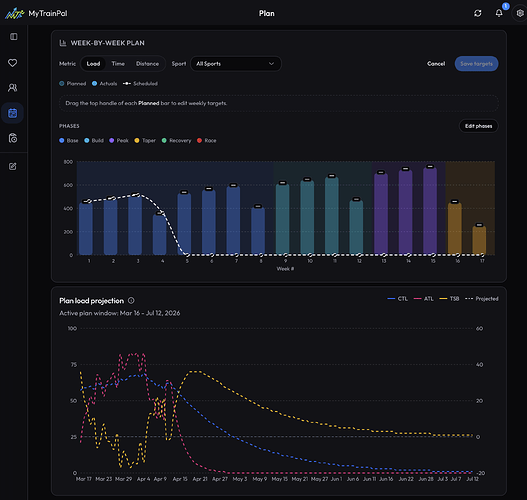
Task: Click the week 15 planned bar handle
Action: point(430,166)
